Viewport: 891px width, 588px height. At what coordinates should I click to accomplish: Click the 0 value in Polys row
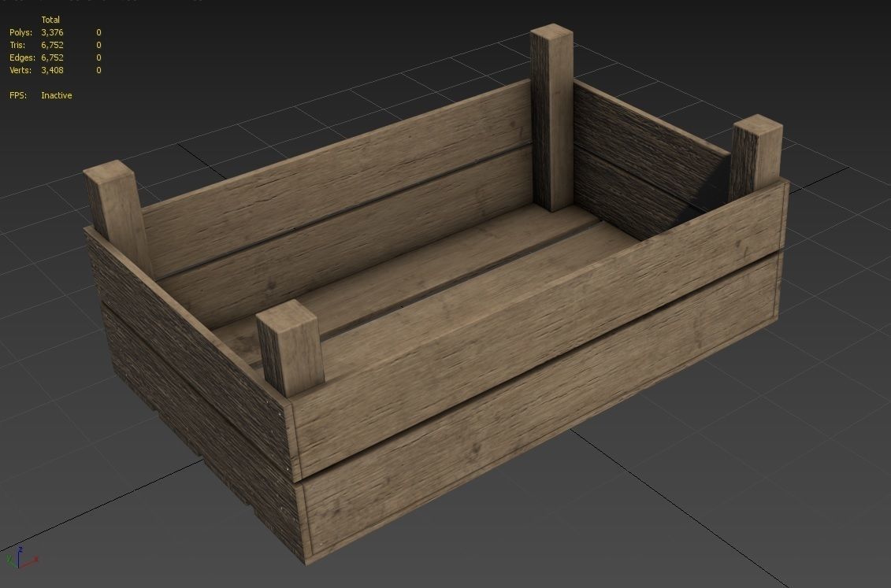click(x=99, y=32)
